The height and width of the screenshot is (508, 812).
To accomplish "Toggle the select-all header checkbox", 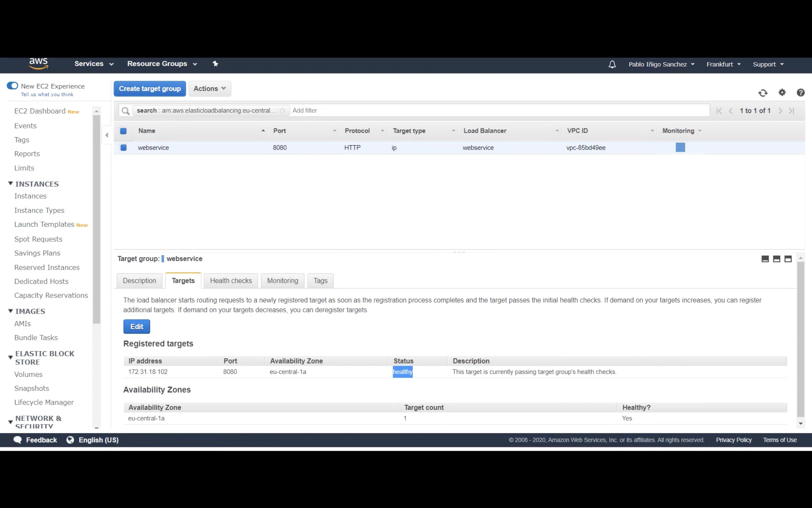I will (x=123, y=131).
